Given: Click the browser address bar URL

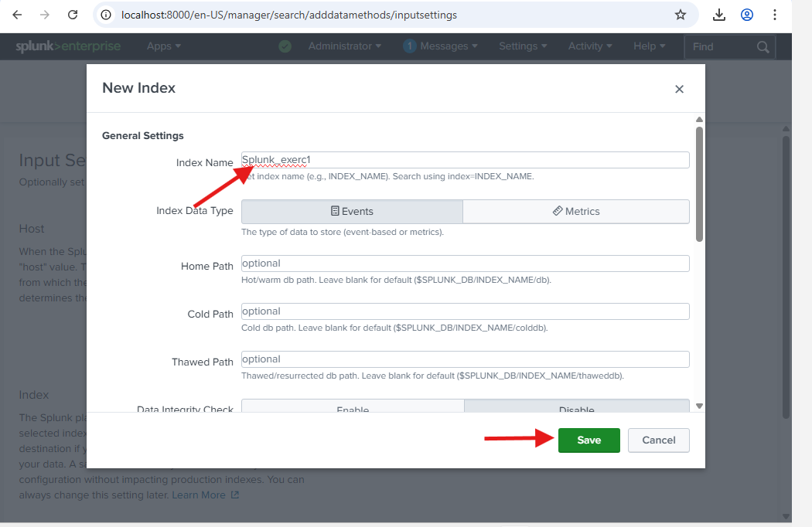Looking at the screenshot, I should pos(289,15).
